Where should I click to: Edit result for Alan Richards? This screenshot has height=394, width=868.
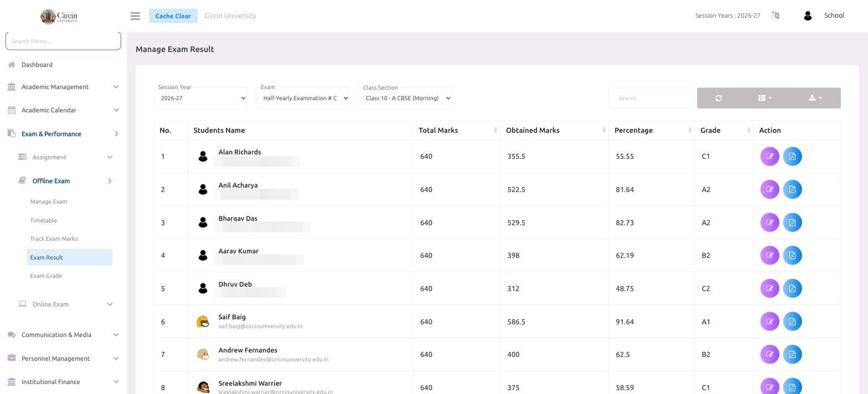pos(769,157)
